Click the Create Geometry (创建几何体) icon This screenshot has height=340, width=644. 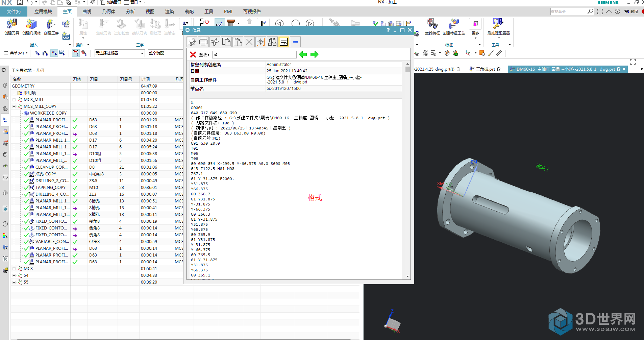(31, 24)
